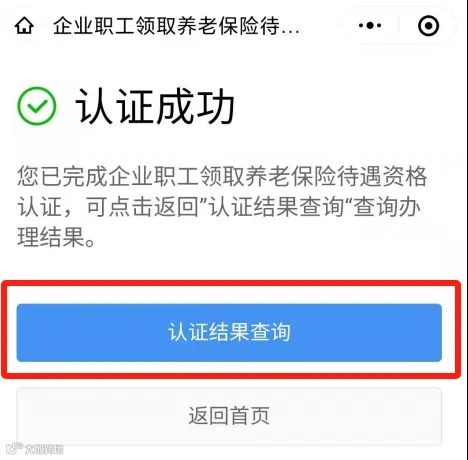Screen dimensions: 468x460
Task: Click the blue 认证结果查询 button
Action: 229,332
